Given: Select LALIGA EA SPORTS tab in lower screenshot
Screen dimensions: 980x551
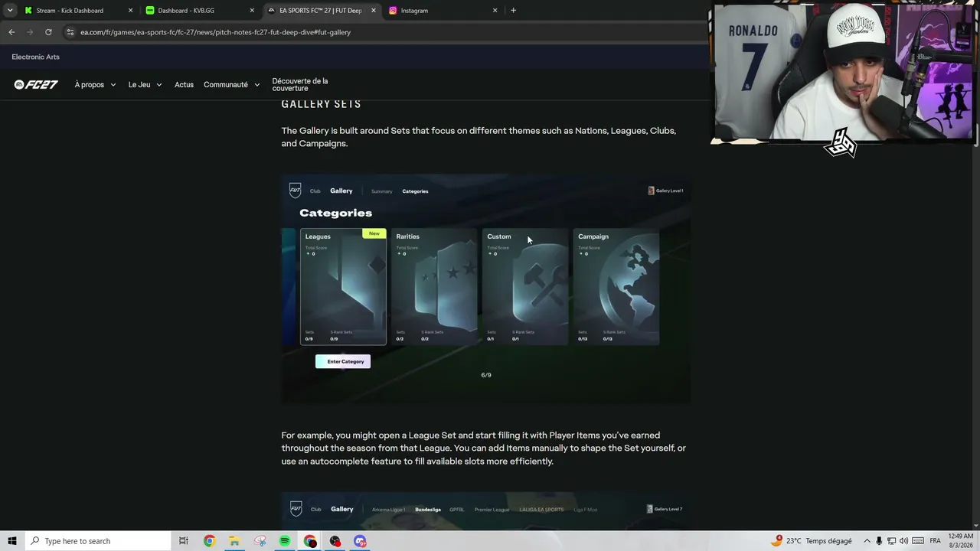Looking at the screenshot, I should tap(541, 510).
